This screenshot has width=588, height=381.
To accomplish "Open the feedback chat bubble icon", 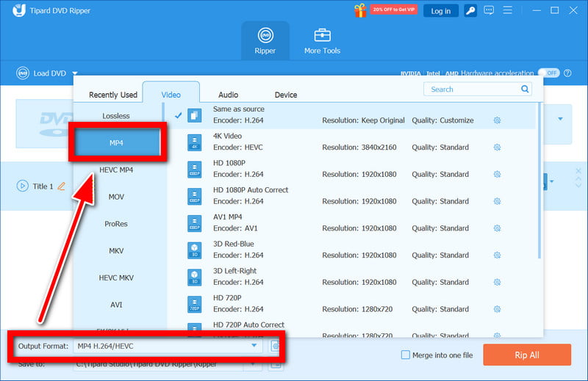I will click(490, 11).
